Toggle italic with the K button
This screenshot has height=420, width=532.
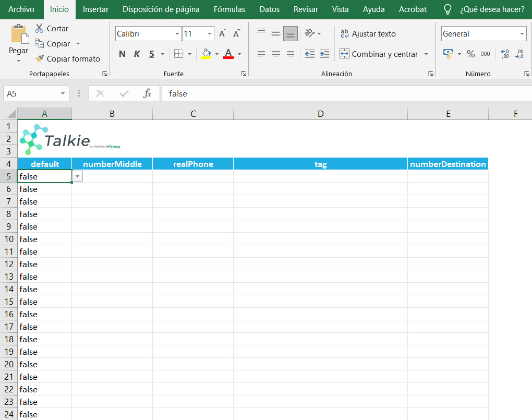click(137, 54)
